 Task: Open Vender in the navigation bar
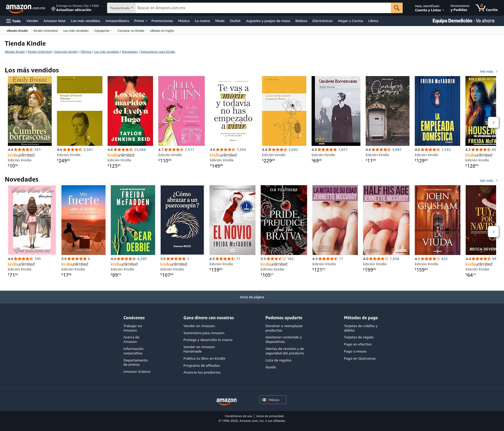point(32,21)
